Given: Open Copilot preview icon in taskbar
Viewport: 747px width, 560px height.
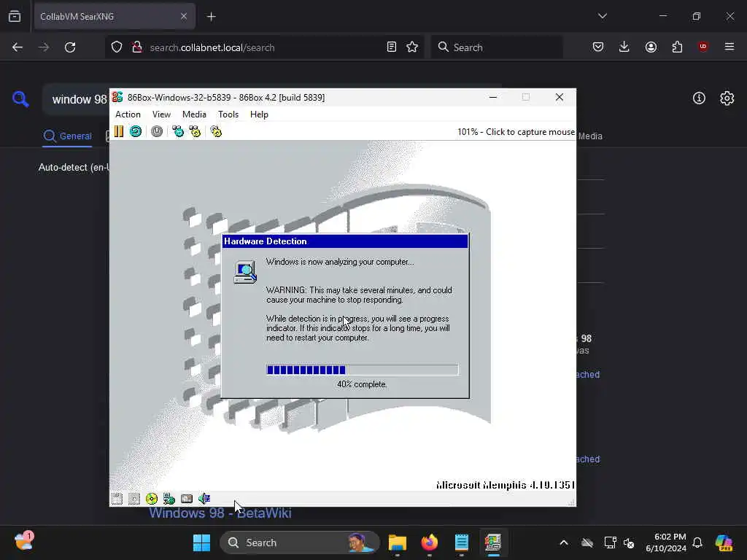Looking at the screenshot, I should coord(724,542).
